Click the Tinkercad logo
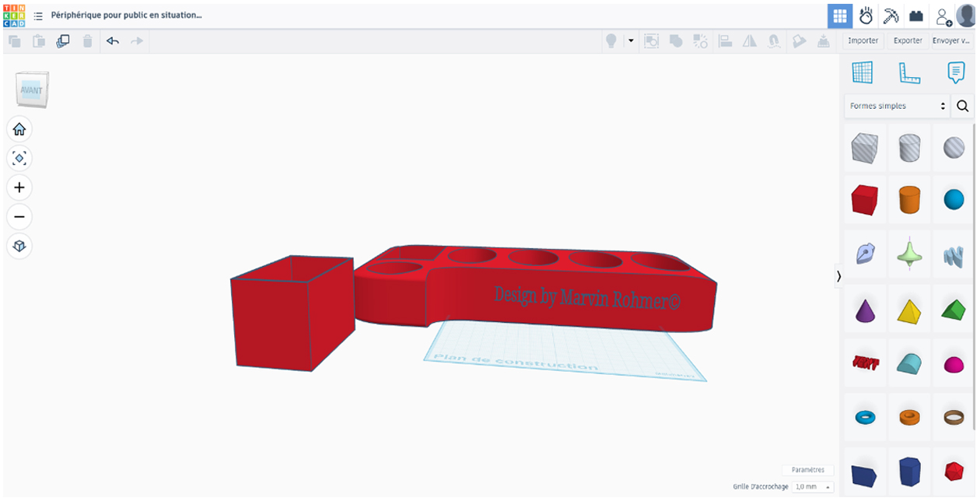 coord(14,15)
